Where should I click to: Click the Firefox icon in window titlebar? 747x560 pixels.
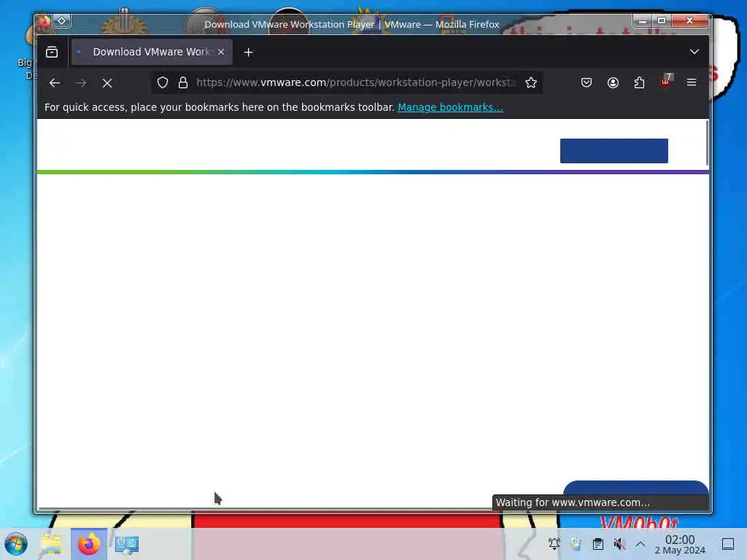pyautogui.click(x=44, y=21)
